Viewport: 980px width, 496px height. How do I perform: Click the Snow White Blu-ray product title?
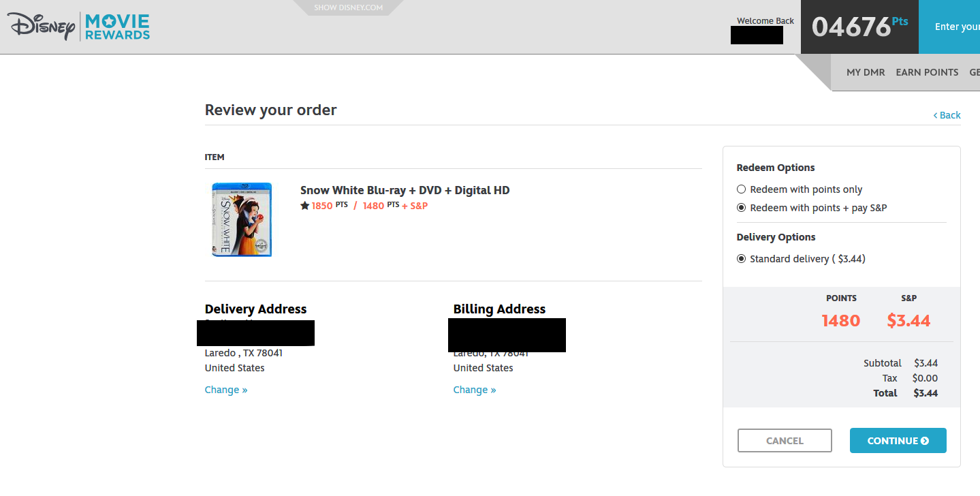[405, 190]
